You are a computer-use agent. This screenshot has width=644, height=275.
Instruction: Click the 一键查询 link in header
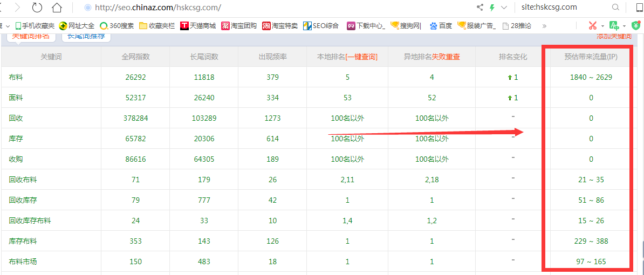(362, 57)
